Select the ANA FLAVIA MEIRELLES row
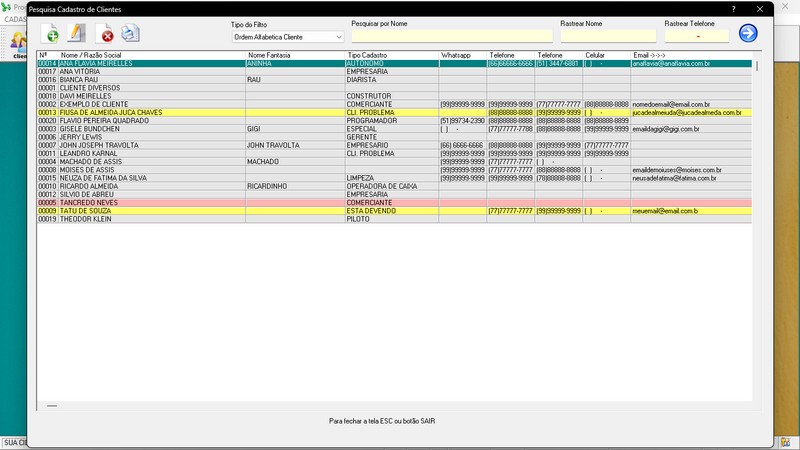800x450 pixels. pyautogui.click(x=394, y=63)
